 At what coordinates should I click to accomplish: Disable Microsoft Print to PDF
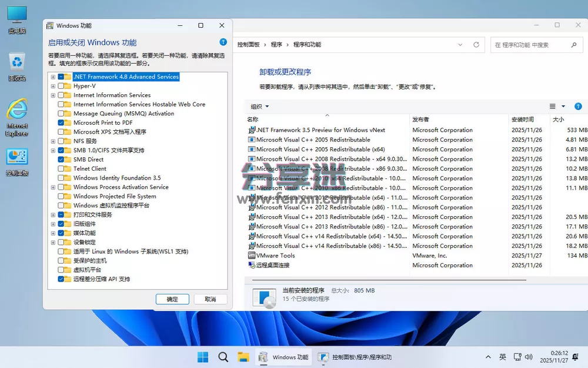tap(61, 122)
